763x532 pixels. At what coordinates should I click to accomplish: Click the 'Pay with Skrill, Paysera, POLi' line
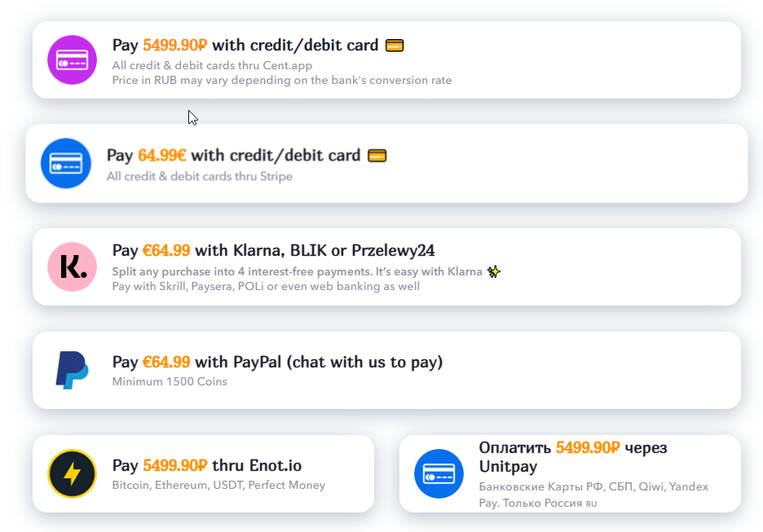click(x=266, y=286)
